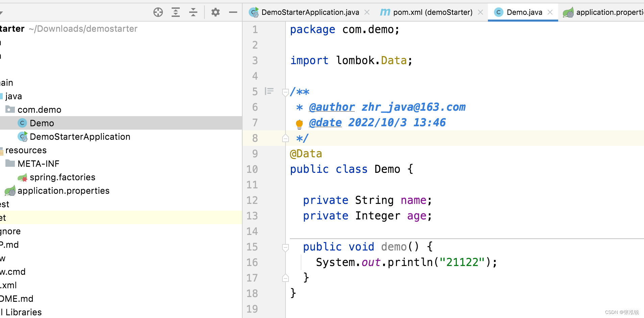Toggle rendered doc view icon at line 5
Image resolution: width=644 pixels, height=318 pixels.
click(269, 91)
